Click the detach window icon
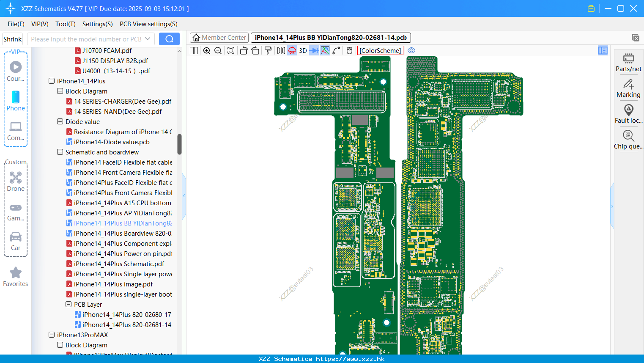This screenshot has height=363, width=644. click(x=636, y=38)
